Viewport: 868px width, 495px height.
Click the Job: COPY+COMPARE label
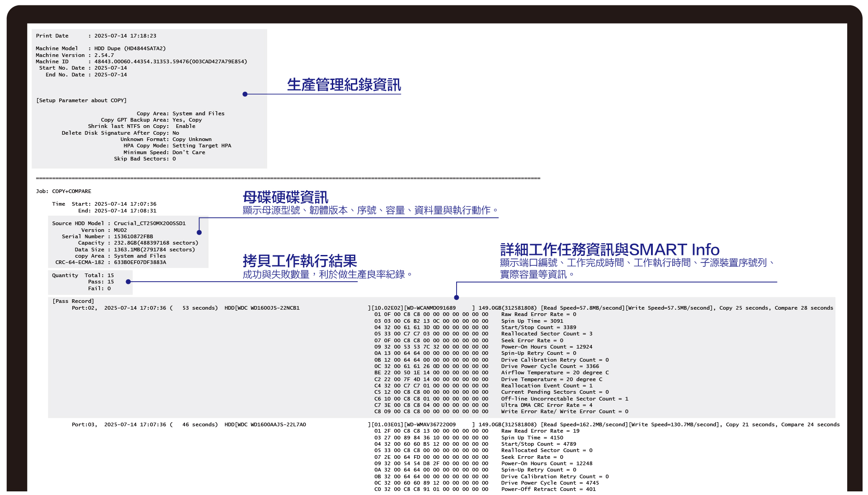(64, 191)
